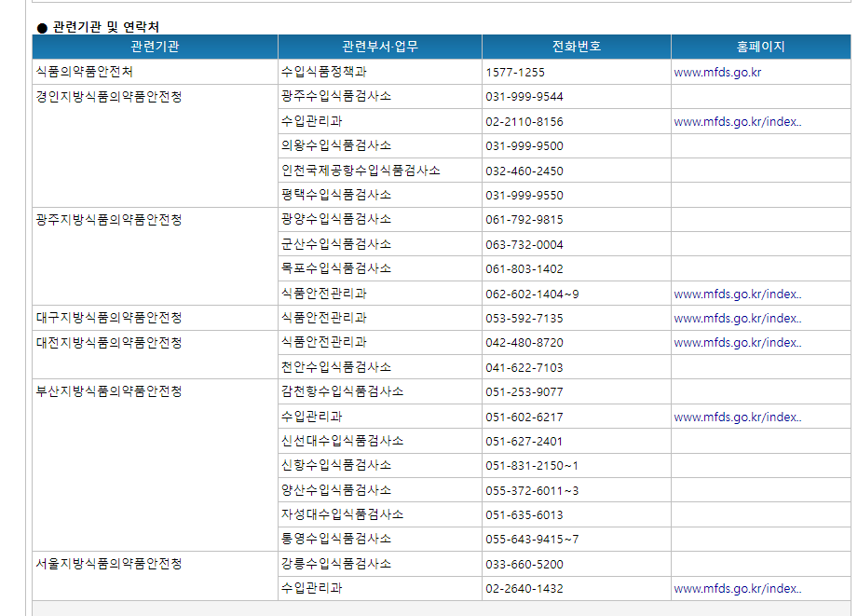The width and height of the screenshot is (858, 616).
Task: Select phone number 051-602-6217
Action: click(x=524, y=417)
